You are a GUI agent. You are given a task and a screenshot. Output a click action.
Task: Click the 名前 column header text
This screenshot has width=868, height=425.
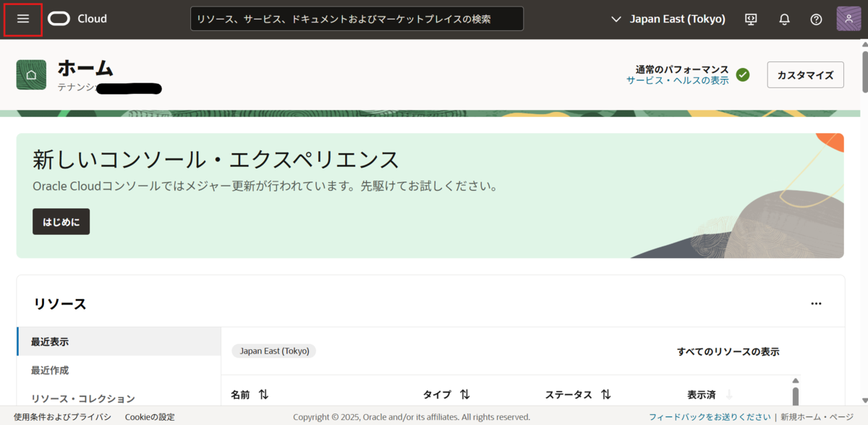(x=240, y=395)
